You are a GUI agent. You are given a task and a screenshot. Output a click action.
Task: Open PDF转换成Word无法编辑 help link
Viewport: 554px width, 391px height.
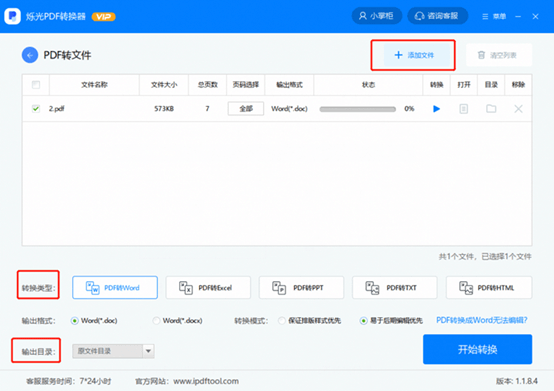pos(482,320)
